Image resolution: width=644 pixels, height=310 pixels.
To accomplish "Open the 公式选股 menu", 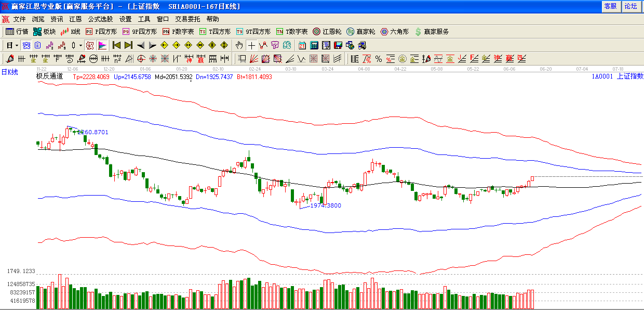I will 100,19.
